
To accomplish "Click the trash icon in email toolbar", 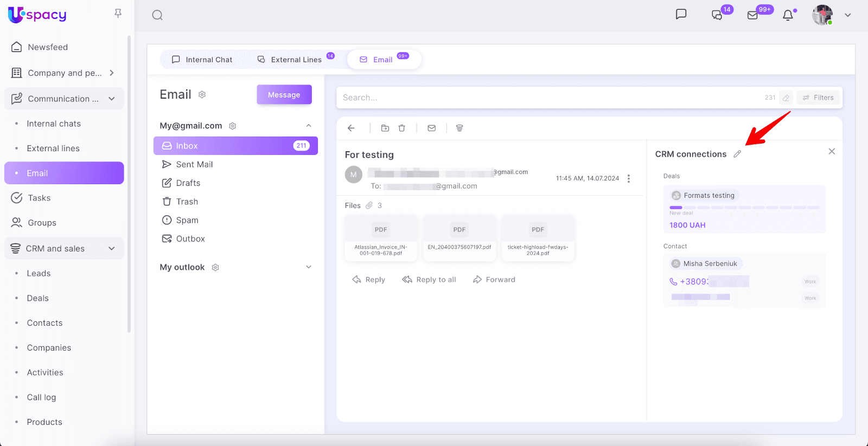I will (x=401, y=128).
